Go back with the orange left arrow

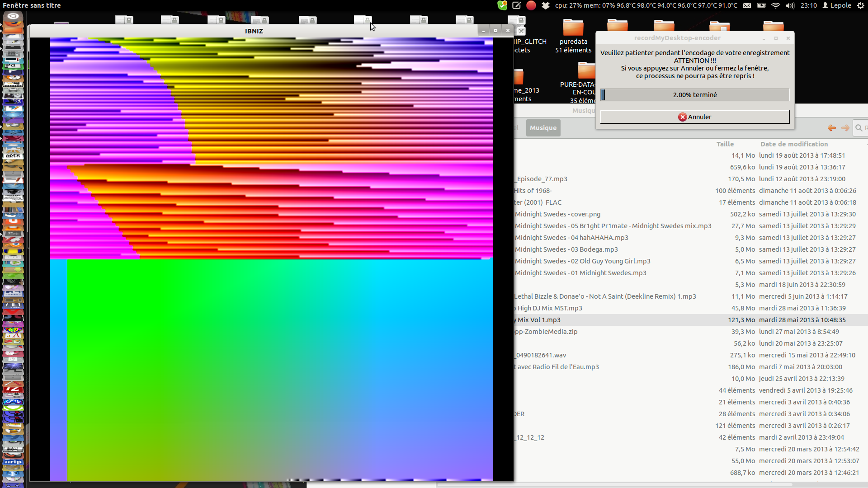tap(831, 128)
